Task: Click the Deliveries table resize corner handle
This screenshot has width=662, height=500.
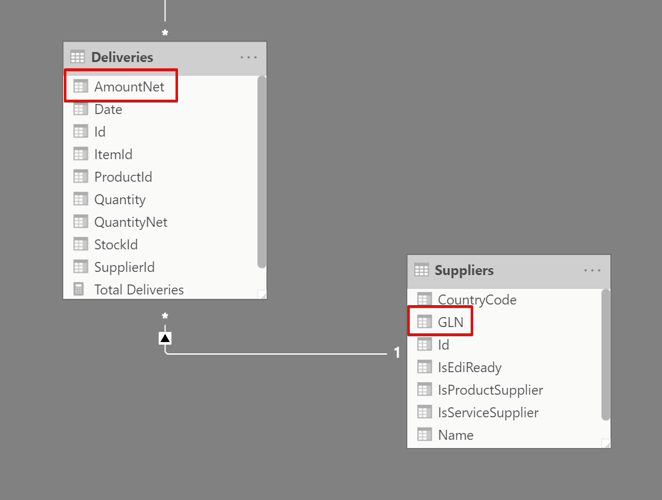Action: 262,294
